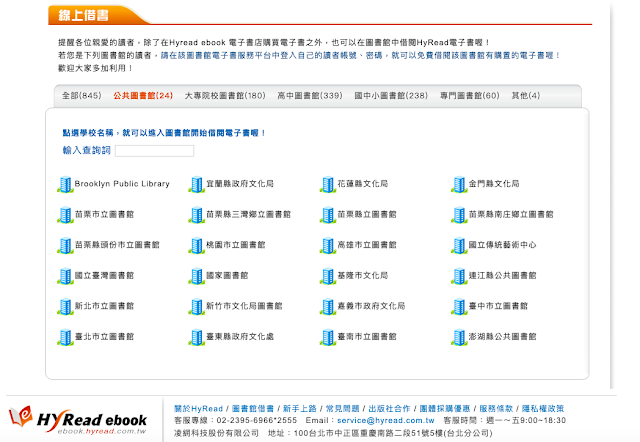Select the 其他(4) tab

526,96
